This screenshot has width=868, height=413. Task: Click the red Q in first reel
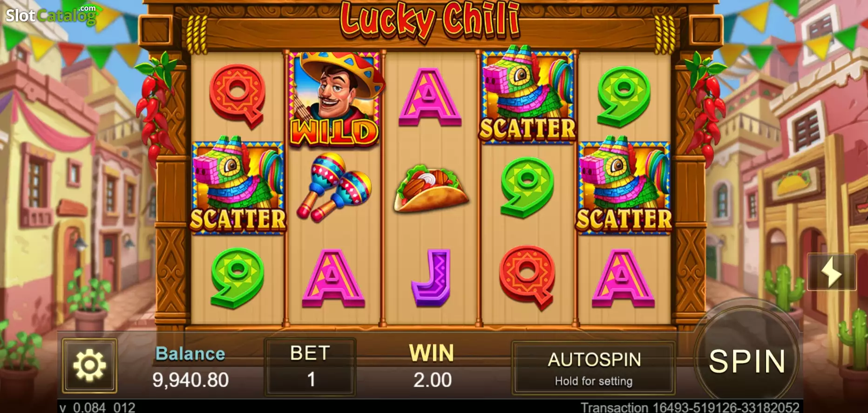coord(237,96)
